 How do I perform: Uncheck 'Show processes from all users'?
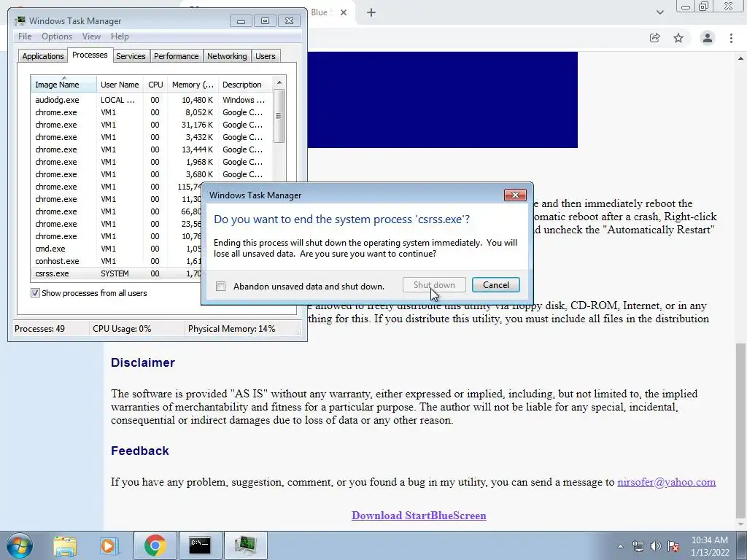pyautogui.click(x=35, y=293)
